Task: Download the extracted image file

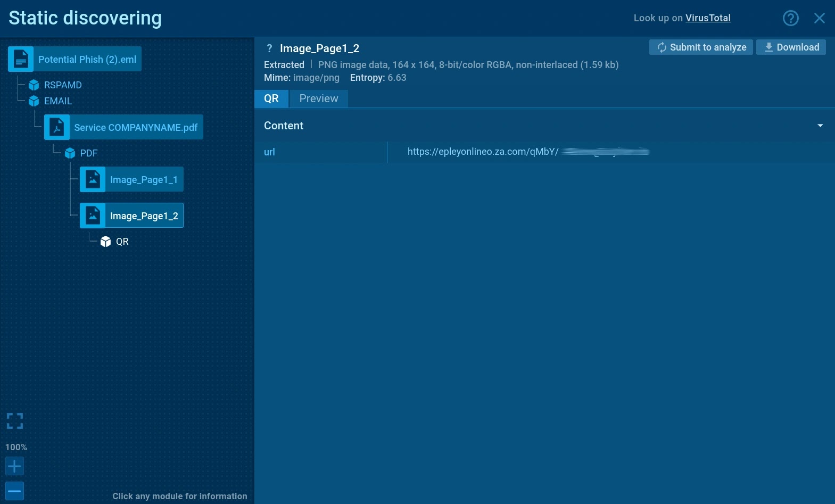Action: coord(791,47)
